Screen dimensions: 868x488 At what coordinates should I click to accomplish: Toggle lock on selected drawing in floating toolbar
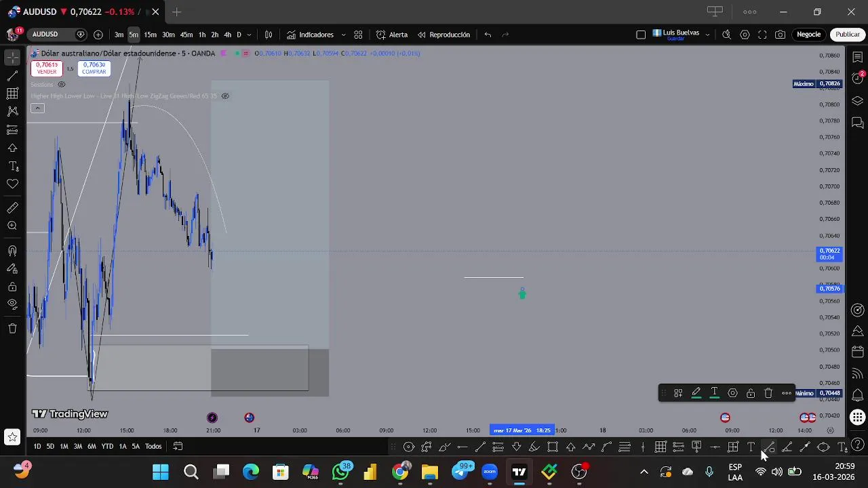coord(751,393)
